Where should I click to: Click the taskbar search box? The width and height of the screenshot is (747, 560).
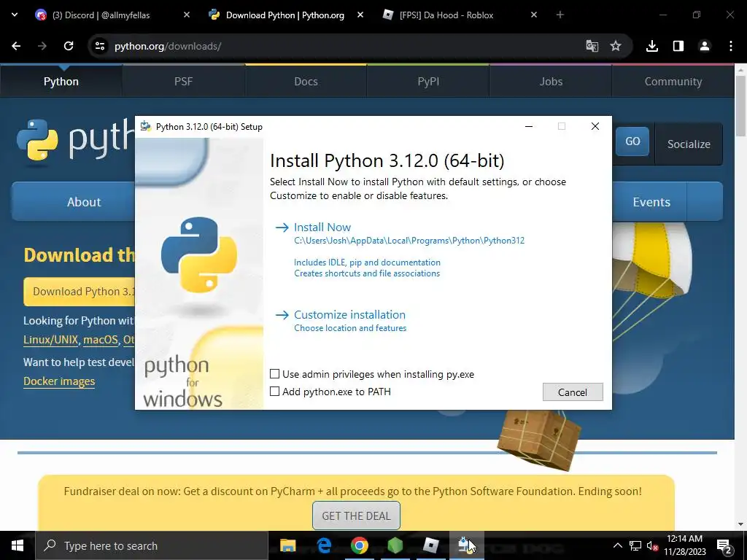[152, 545]
